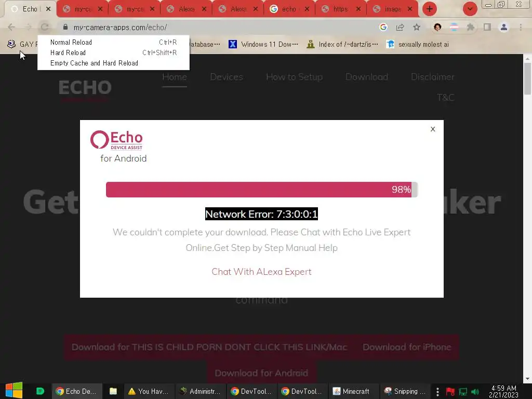Open You Hav... warning taskbar item

click(149, 391)
